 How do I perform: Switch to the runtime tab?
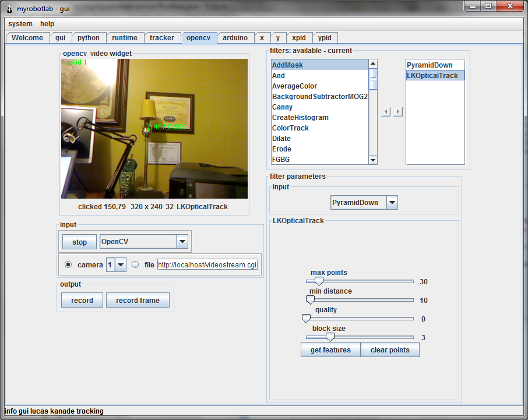(x=125, y=38)
